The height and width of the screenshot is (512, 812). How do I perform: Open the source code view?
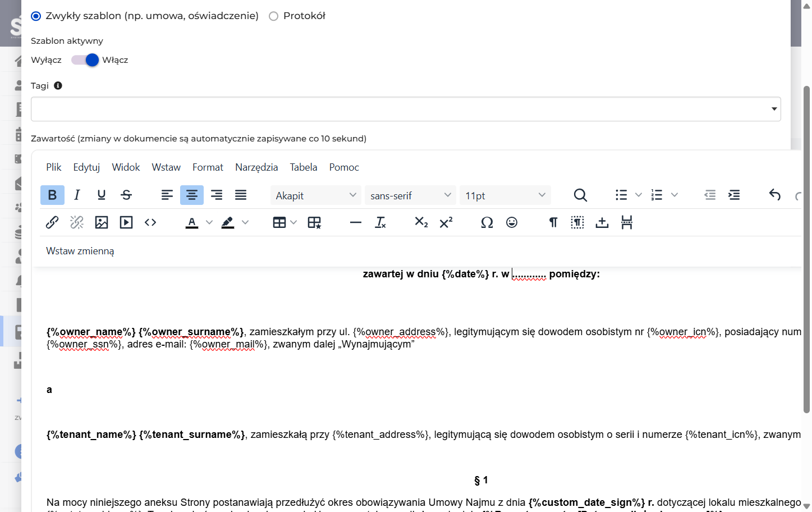(x=150, y=222)
